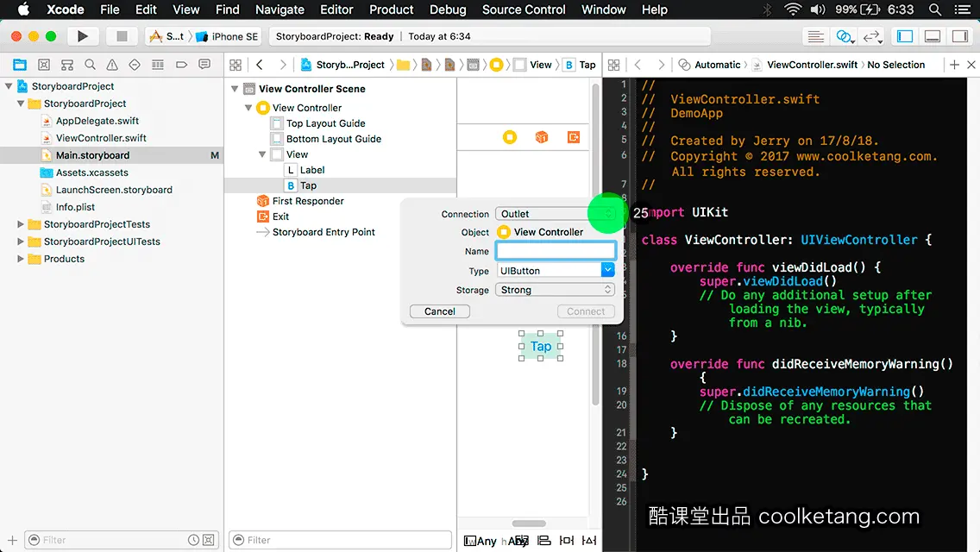Collapse the View Controller Scene outline
The height and width of the screenshot is (552, 980).
(x=235, y=89)
